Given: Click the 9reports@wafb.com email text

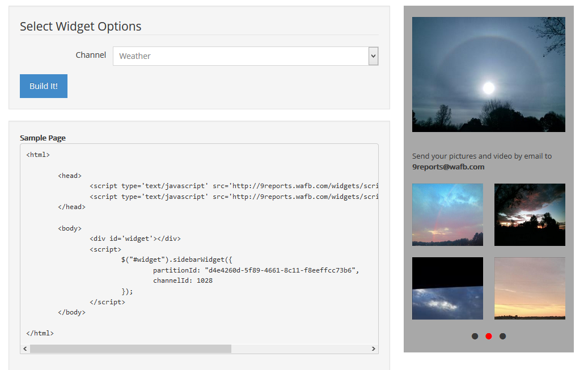Looking at the screenshot, I should coord(448,167).
